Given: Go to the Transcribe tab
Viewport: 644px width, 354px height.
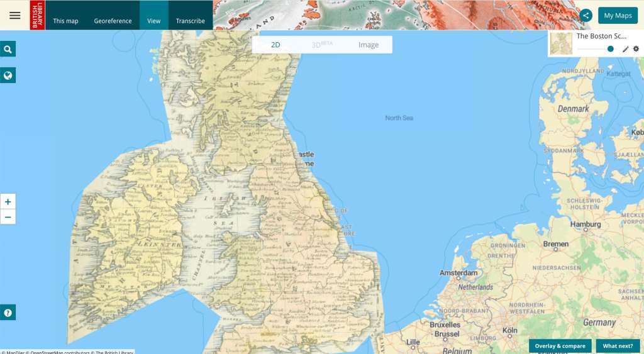Looking at the screenshot, I should 190,21.
